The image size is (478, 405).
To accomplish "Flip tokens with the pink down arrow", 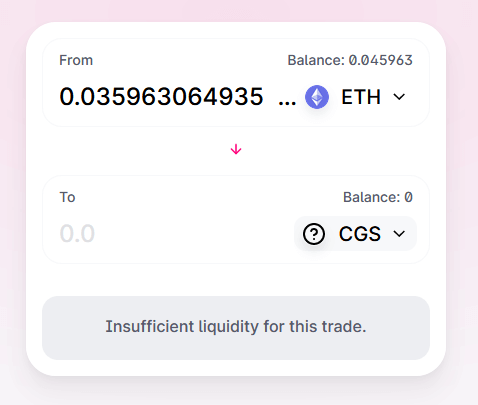I will pos(236,149).
